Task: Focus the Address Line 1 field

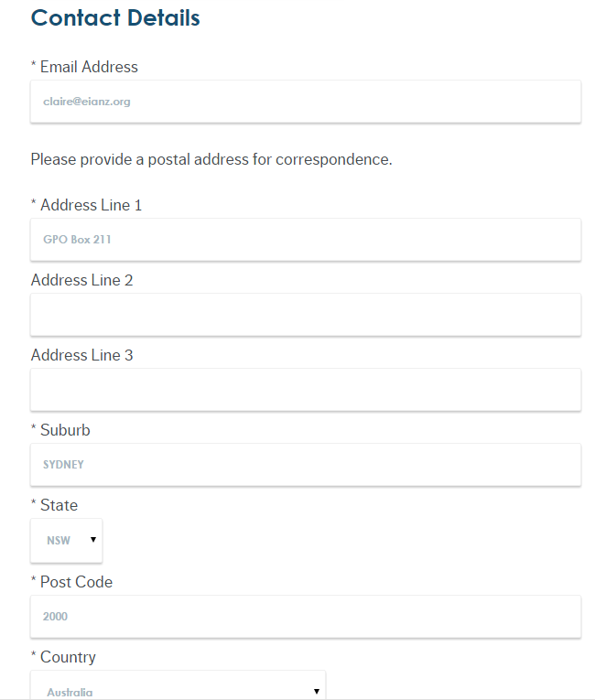Action: tap(306, 240)
